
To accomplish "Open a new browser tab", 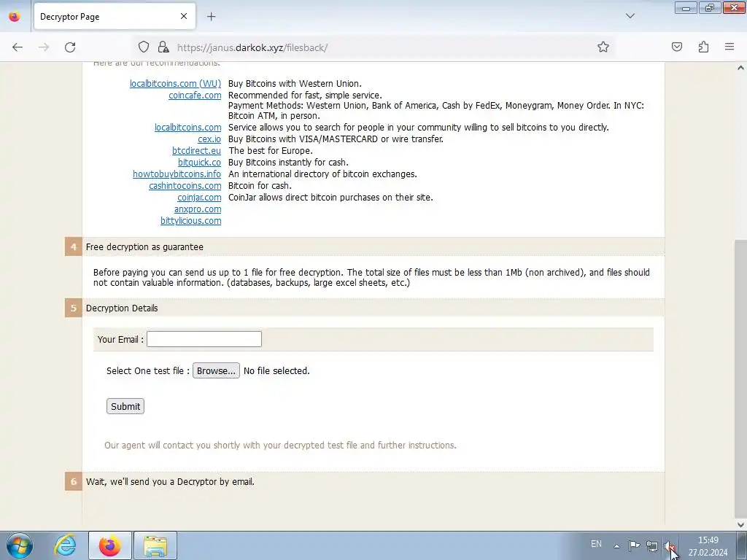I will [x=212, y=17].
